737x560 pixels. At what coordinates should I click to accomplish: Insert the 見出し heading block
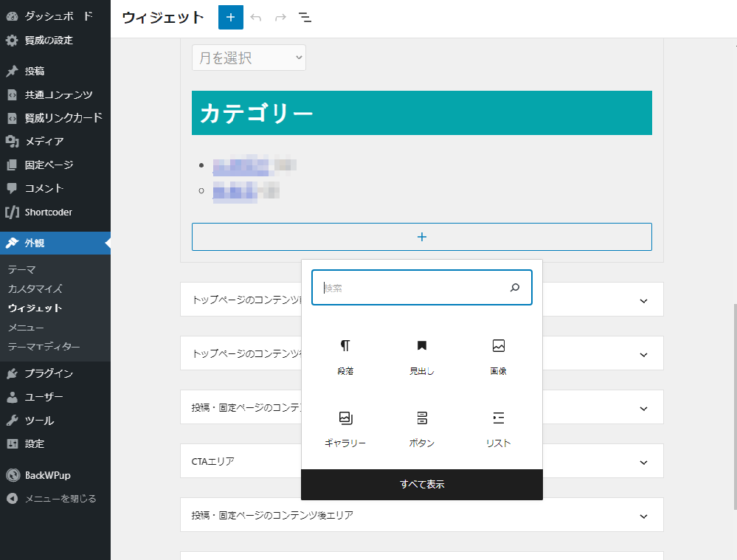pyautogui.click(x=421, y=357)
